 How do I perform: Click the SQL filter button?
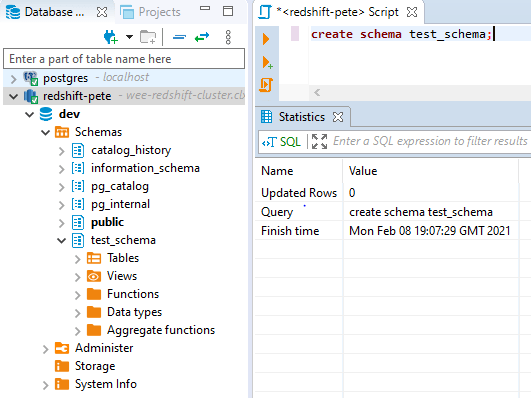coord(282,142)
